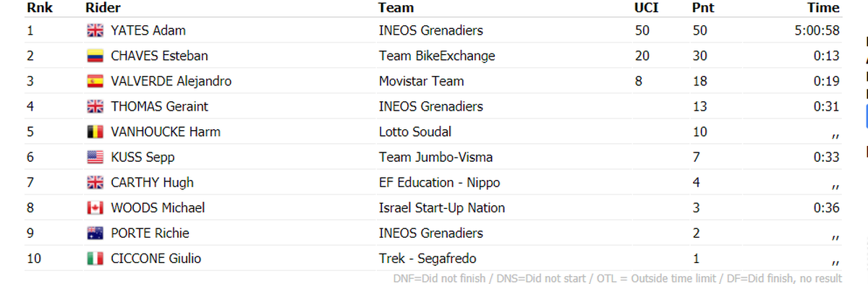
Task: Click the Australian flag beside PORTE Richie
Action: coord(95,233)
